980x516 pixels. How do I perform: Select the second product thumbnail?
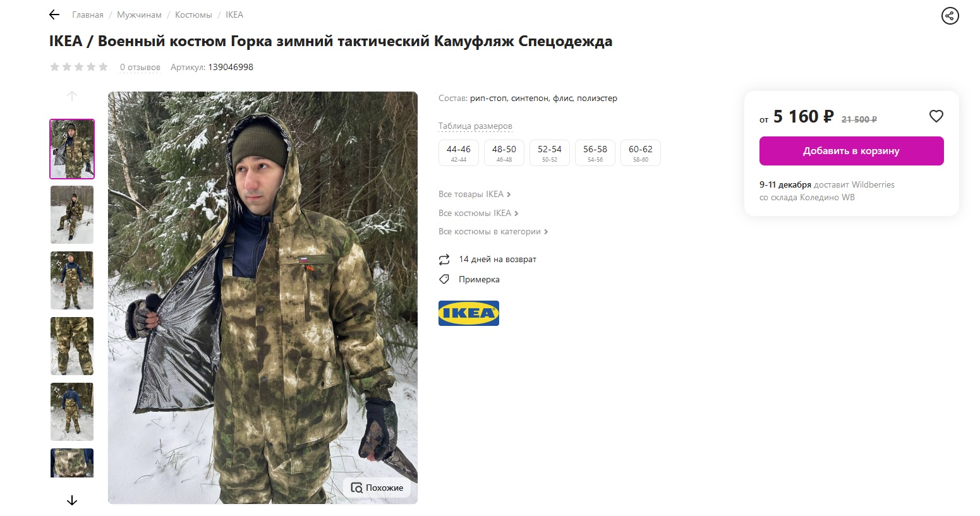point(72,215)
